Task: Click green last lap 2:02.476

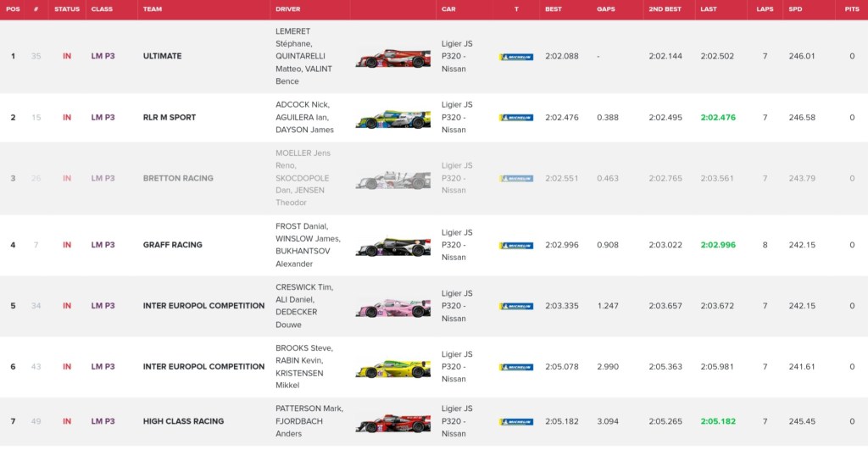Action: pos(718,117)
